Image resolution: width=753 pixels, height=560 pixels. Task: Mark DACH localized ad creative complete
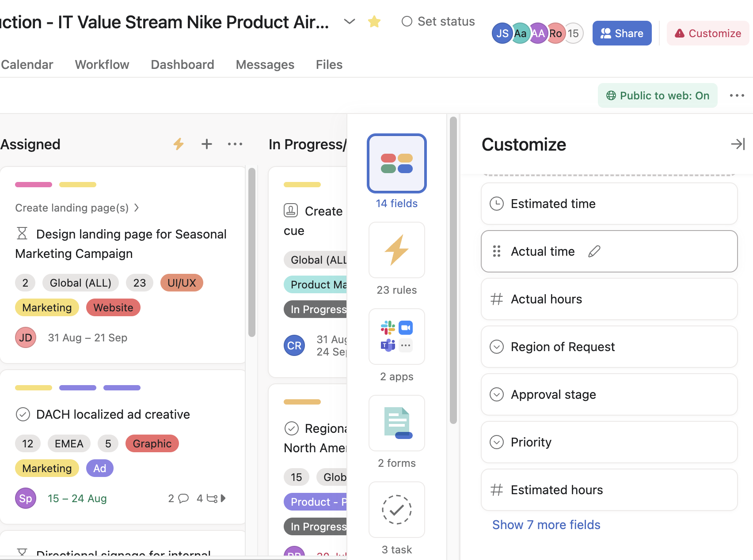23,414
